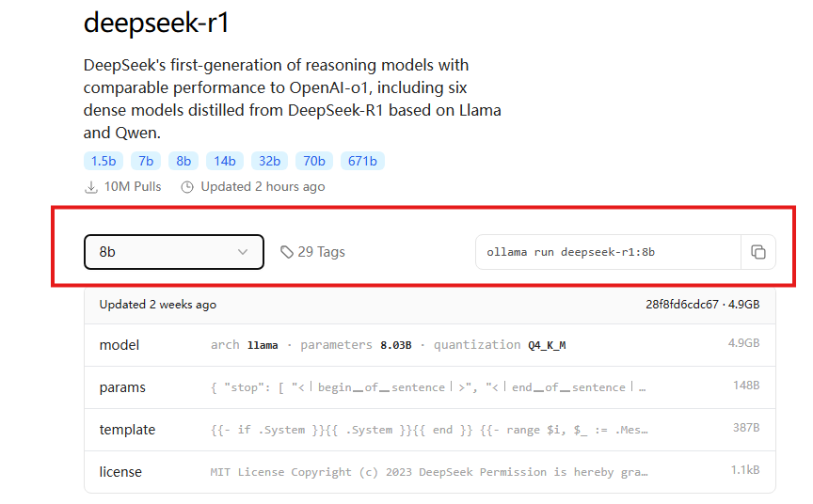The image size is (813, 504).
Task: Click the 28f8fd6cdc67 digest hash
Action: pos(682,305)
